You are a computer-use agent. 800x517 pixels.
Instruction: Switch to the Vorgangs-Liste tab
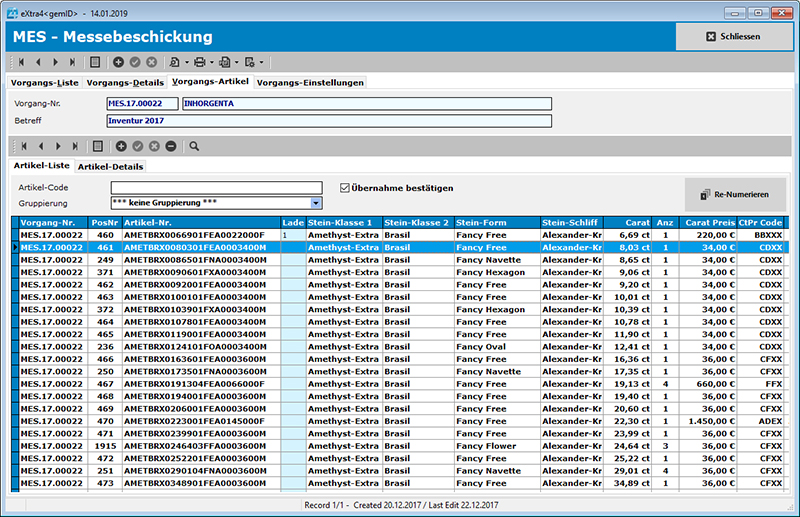pyautogui.click(x=44, y=82)
